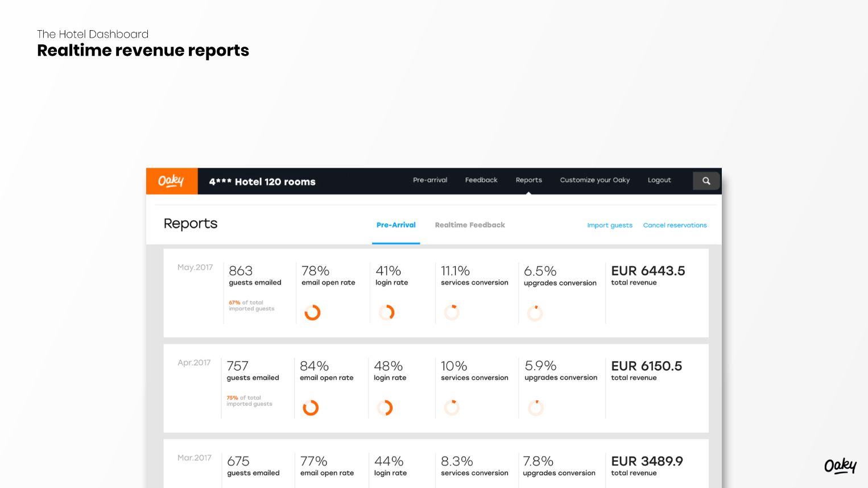The image size is (868, 488).
Task: Click the 'Realtime revenue reports' slide title
Action: 143,51
